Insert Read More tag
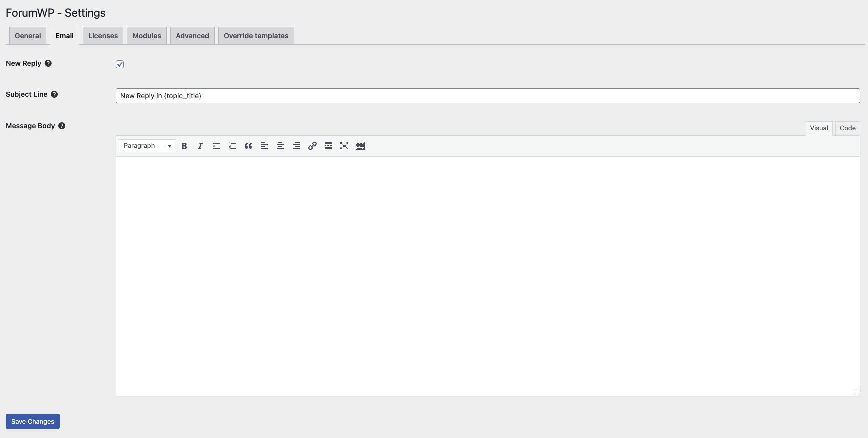Image resolution: width=868 pixels, height=438 pixels. (x=328, y=146)
